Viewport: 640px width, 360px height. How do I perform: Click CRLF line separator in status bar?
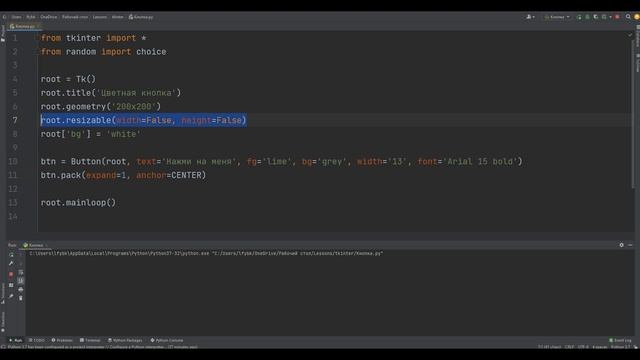click(x=569, y=347)
